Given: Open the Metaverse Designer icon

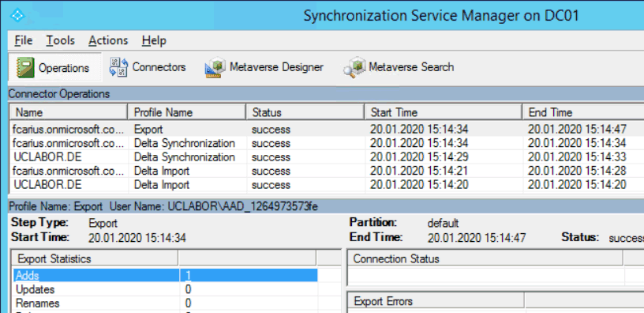Looking at the screenshot, I should pyautogui.click(x=215, y=67).
